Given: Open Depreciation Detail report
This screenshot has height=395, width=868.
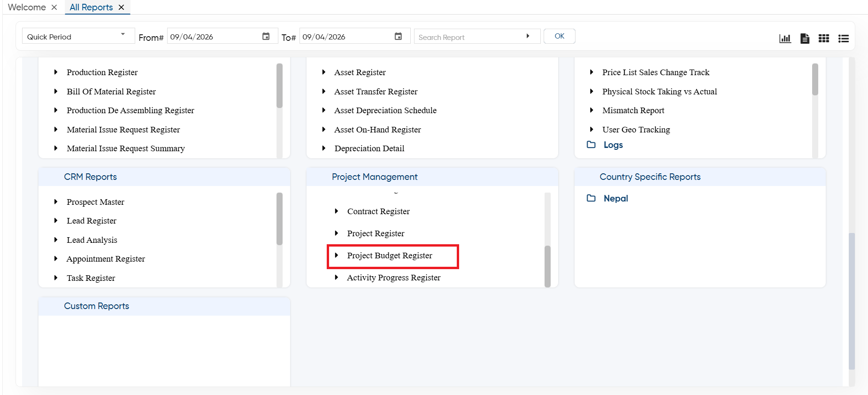Looking at the screenshot, I should click(x=369, y=148).
